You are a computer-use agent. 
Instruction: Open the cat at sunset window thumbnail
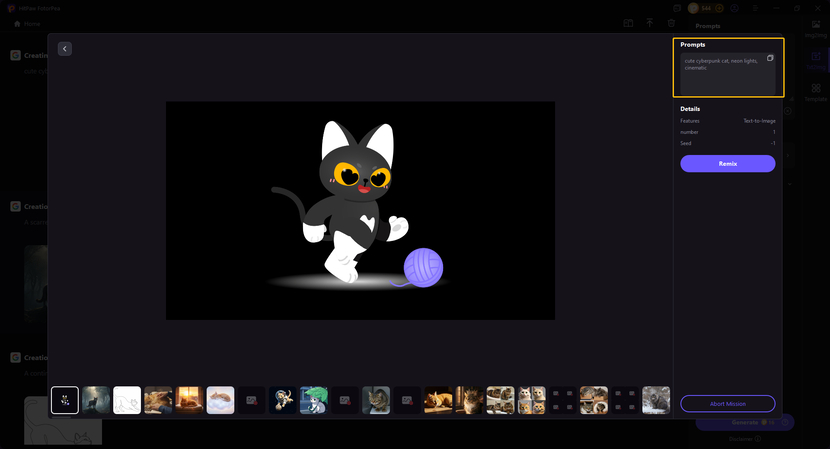click(x=189, y=400)
